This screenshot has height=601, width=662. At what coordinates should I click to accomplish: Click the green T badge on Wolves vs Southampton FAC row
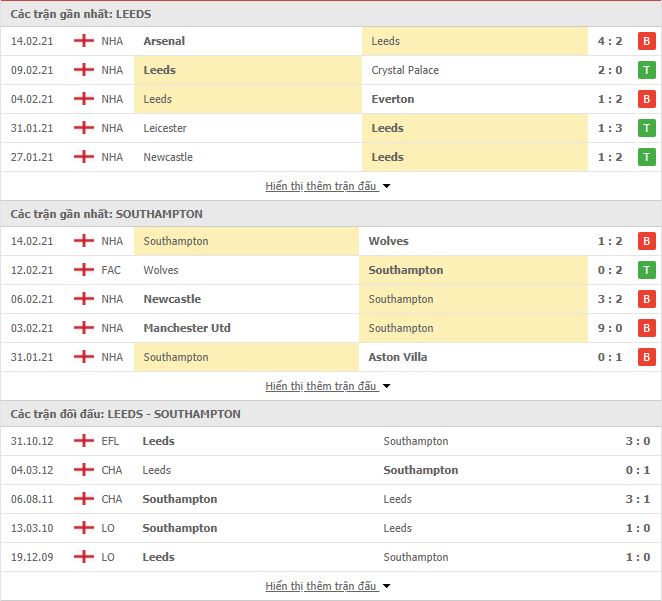(x=646, y=270)
